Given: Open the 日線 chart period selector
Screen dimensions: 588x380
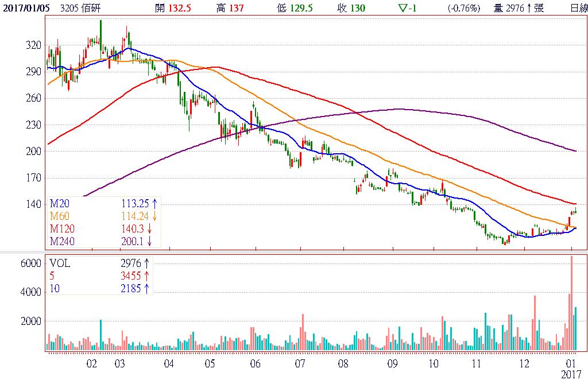Looking at the screenshot, I should point(579,8).
